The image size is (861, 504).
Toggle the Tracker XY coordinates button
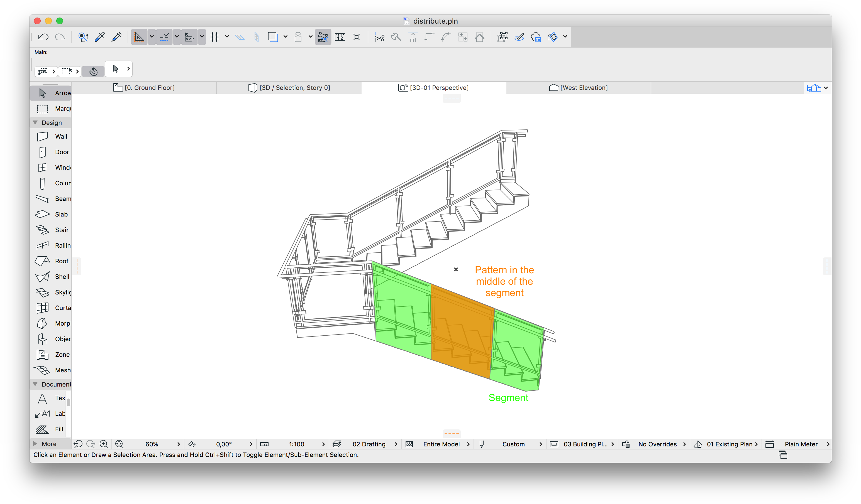[189, 37]
